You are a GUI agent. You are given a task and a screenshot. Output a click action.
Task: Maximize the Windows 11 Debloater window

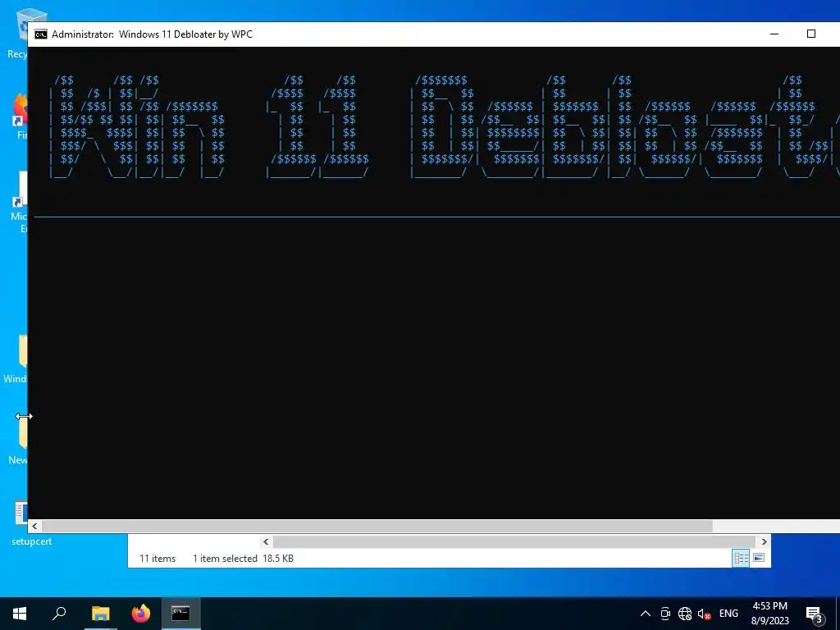[811, 34]
